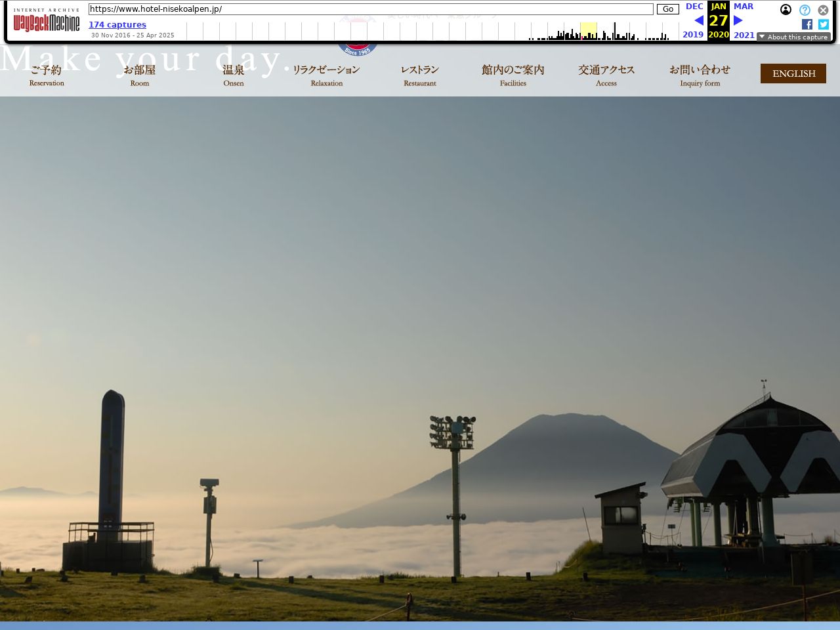Open the Onsen menu item
The height and width of the screenshot is (630, 840).
coord(233,75)
